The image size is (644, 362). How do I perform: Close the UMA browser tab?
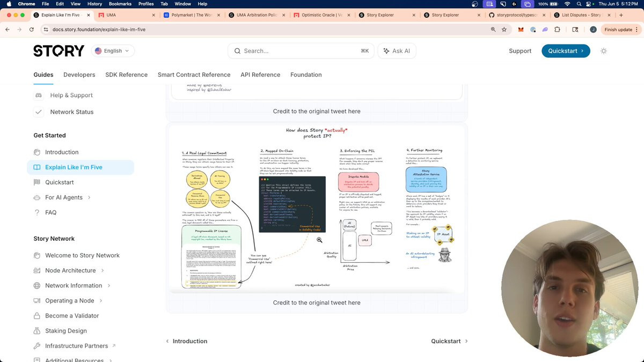click(153, 15)
